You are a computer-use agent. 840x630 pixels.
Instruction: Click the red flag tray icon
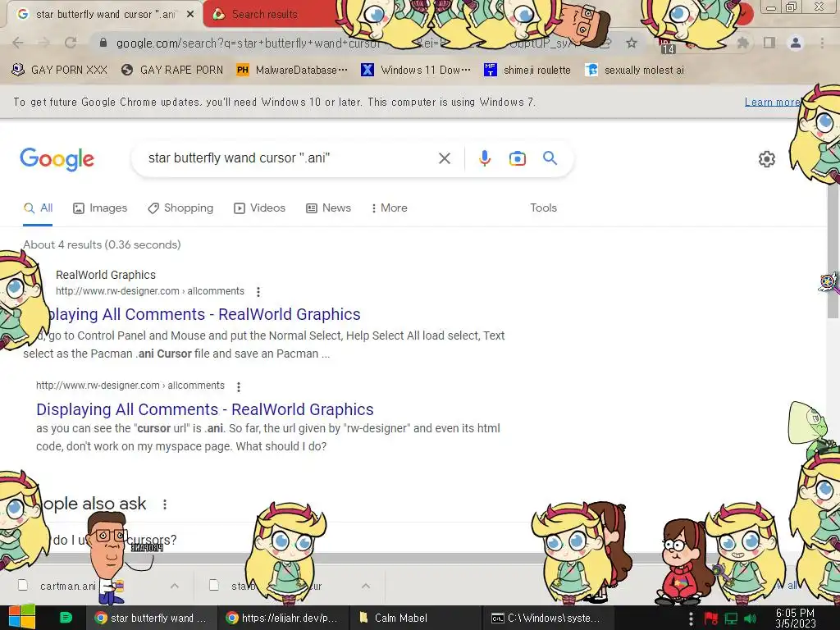pyautogui.click(x=710, y=619)
